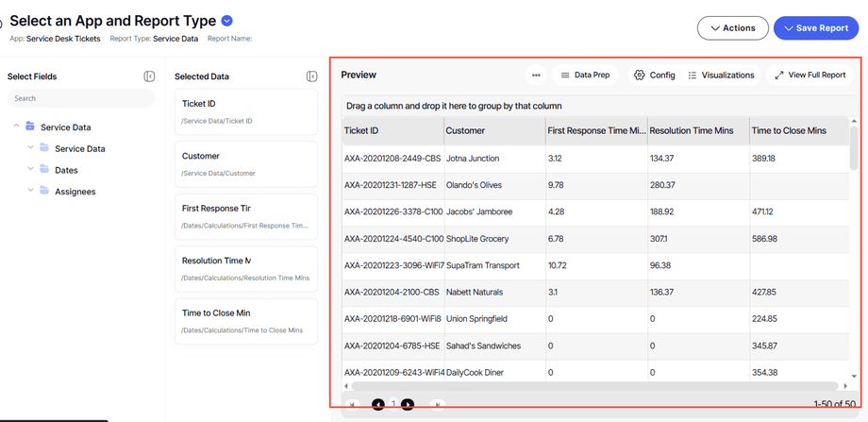Click the Visualizations list icon
The height and width of the screenshot is (422, 868).
click(x=692, y=76)
